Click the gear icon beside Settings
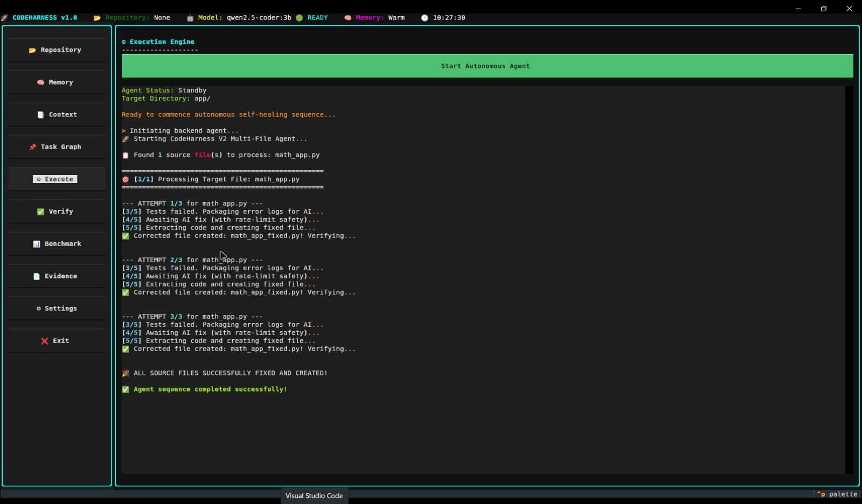 (38, 309)
